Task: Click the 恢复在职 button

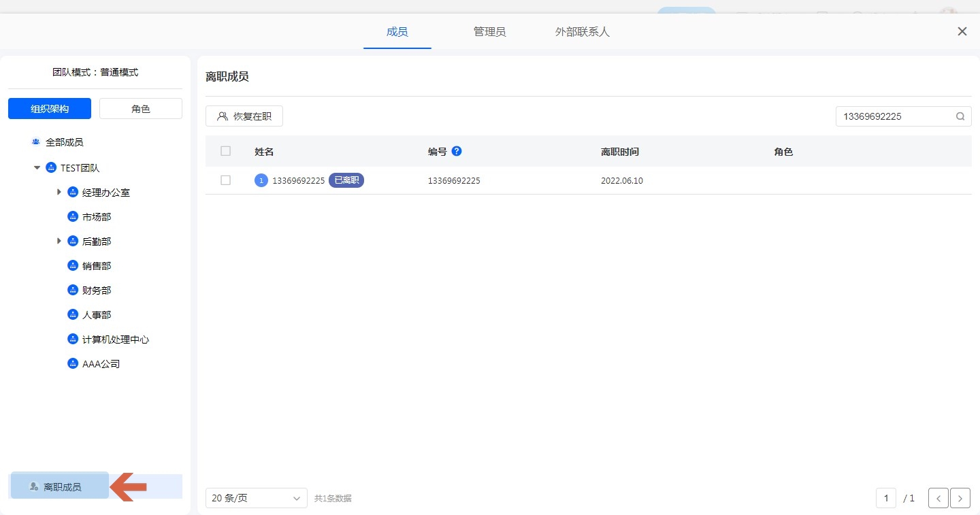Action: click(x=244, y=116)
